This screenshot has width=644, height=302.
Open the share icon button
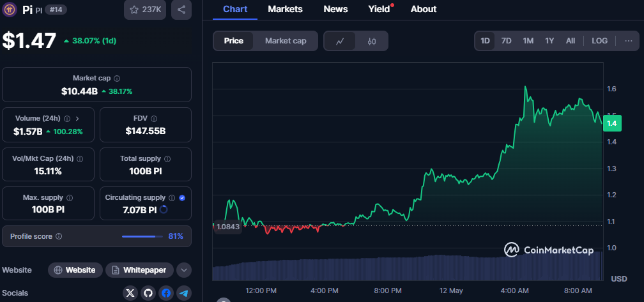pos(181,10)
